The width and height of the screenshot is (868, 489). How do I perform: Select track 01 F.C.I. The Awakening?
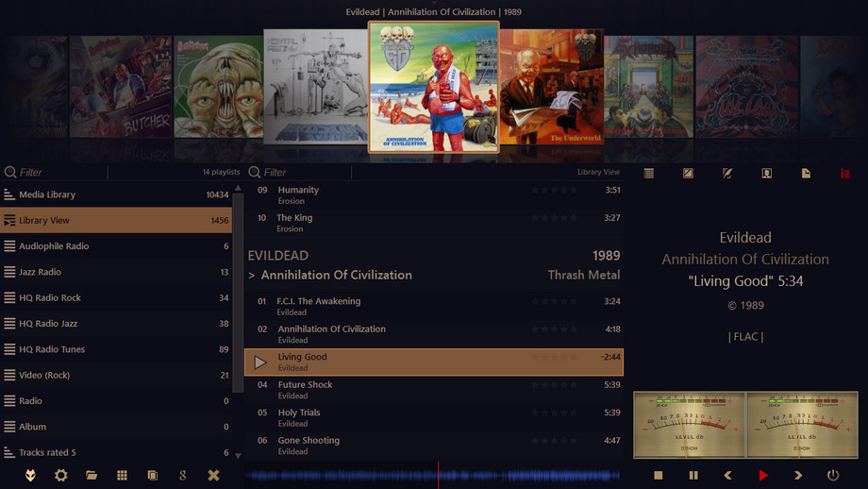[434, 306]
